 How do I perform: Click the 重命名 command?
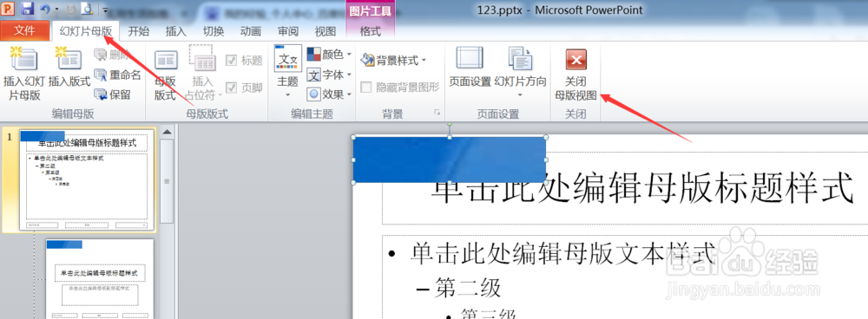(118, 75)
